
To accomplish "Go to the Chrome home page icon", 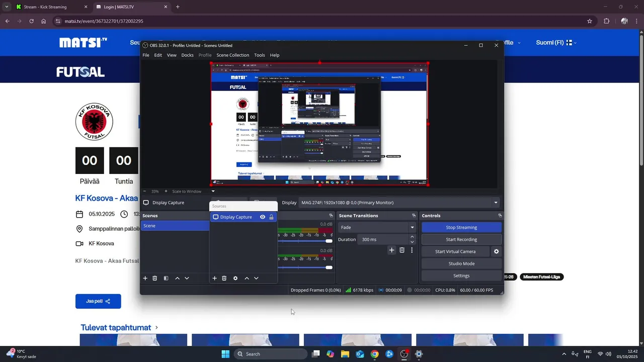I will coord(44,21).
